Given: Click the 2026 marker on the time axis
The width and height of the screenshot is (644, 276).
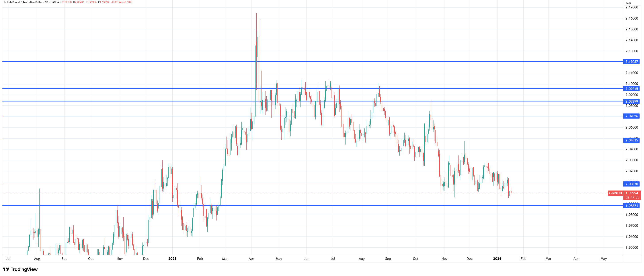Looking at the screenshot, I should [x=497, y=259].
